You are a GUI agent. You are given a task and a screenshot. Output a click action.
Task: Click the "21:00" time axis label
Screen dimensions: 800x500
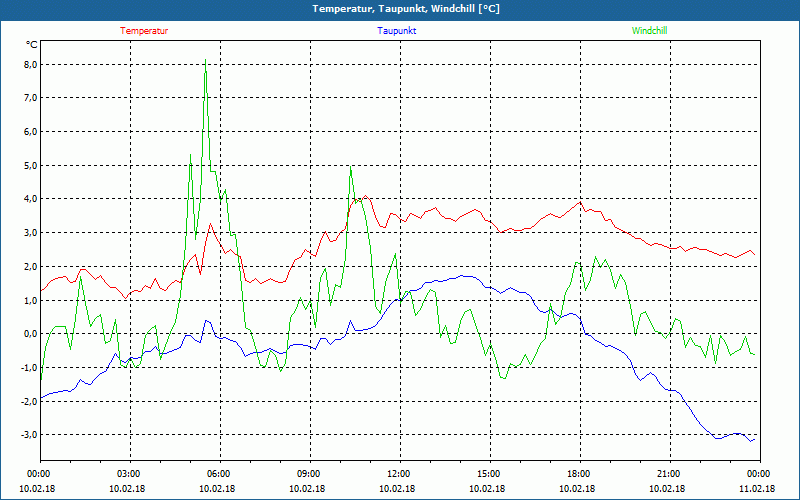point(670,474)
